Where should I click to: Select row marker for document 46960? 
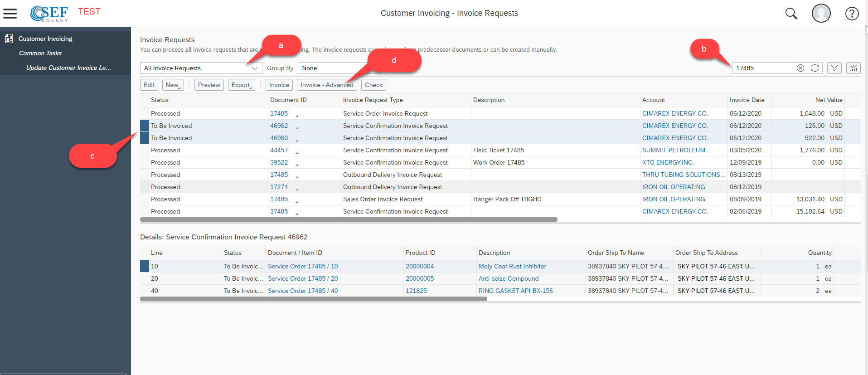coord(145,138)
